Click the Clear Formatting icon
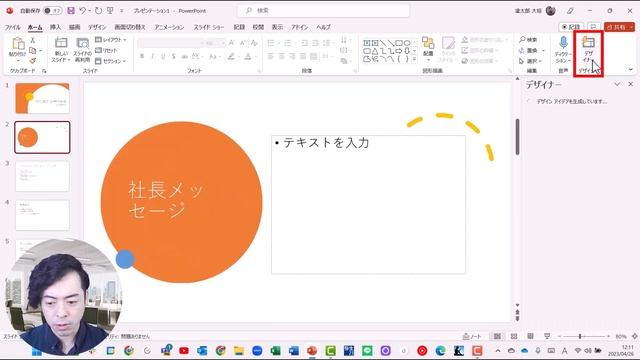The height and width of the screenshot is (360, 640). tap(254, 42)
